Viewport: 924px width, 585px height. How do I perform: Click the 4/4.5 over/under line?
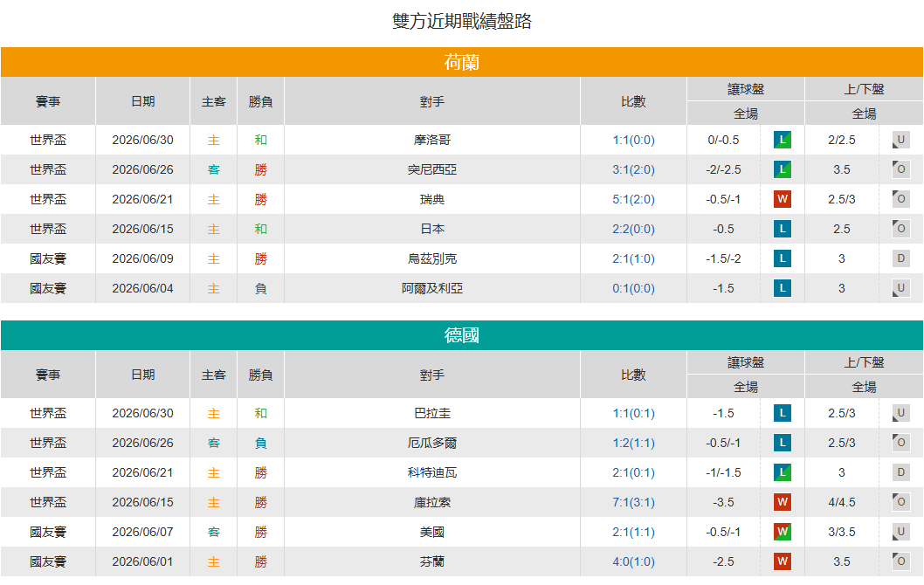pyautogui.click(x=842, y=503)
